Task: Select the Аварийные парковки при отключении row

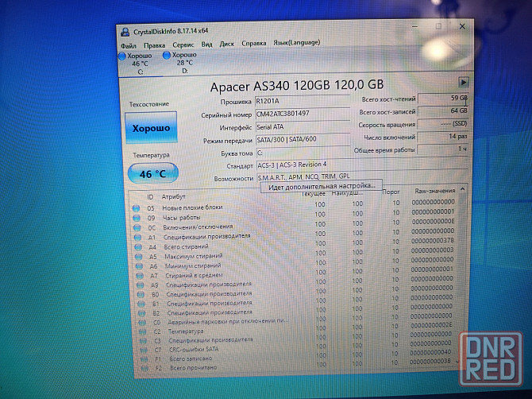Action: coord(296,320)
